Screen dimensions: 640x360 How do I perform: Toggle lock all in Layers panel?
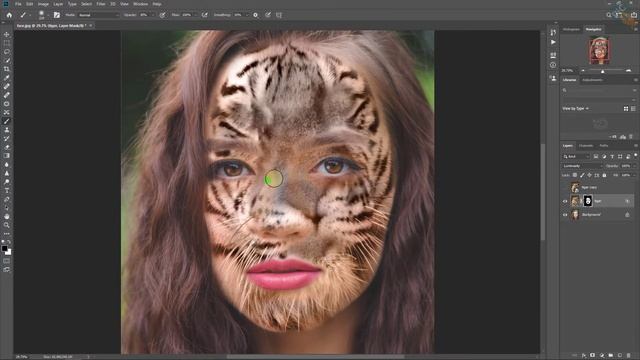pyautogui.click(x=604, y=175)
